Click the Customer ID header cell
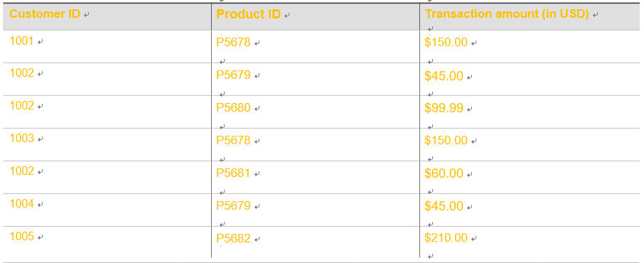 107,16
